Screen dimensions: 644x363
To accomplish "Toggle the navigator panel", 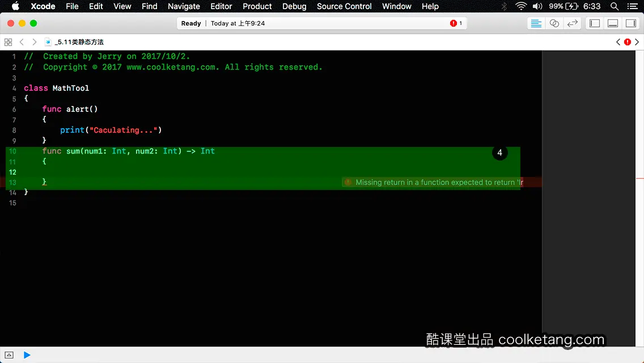I will coord(595,23).
